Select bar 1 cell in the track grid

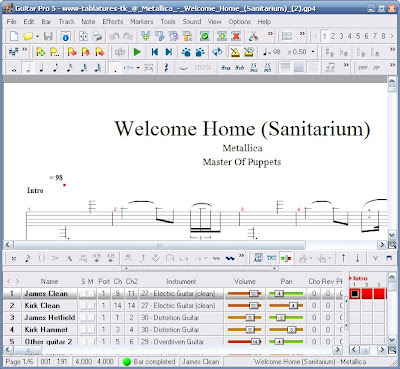[355, 294]
